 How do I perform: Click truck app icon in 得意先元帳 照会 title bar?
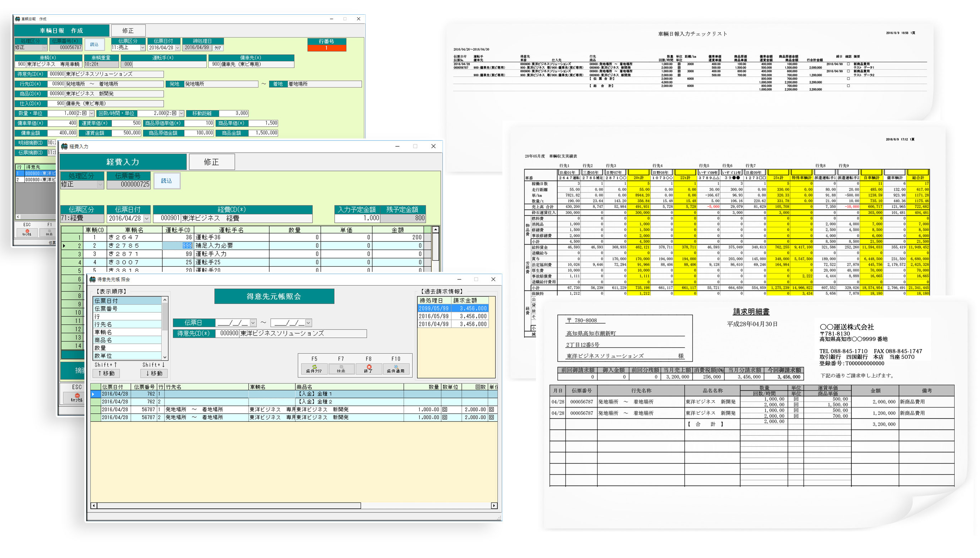click(x=92, y=279)
